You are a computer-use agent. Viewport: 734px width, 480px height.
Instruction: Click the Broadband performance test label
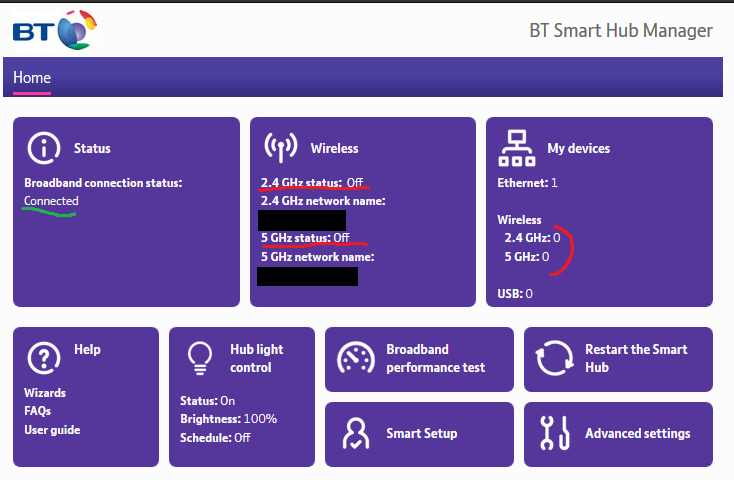[x=435, y=358]
